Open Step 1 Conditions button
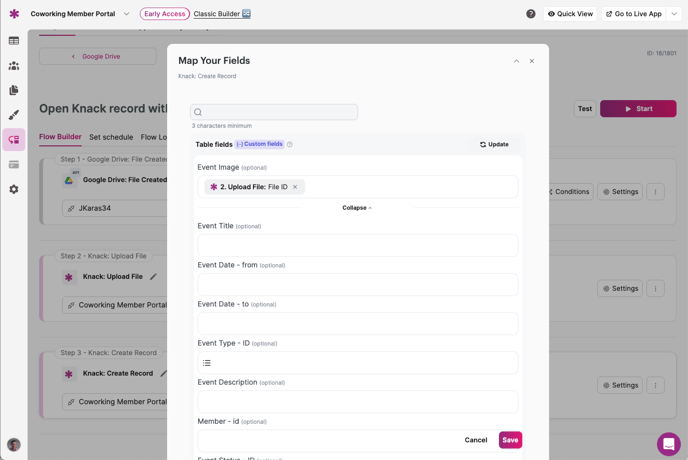 point(569,192)
